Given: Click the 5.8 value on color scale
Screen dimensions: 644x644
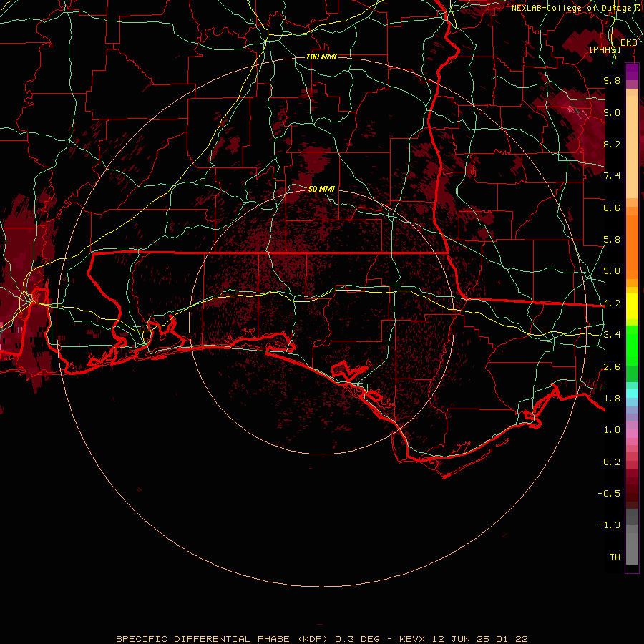Looking at the screenshot, I should 612,240.
